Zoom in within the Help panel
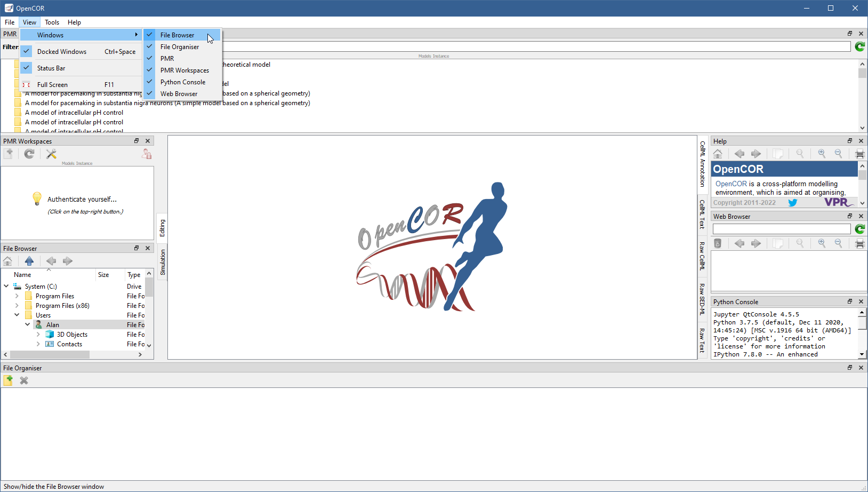 click(822, 154)
